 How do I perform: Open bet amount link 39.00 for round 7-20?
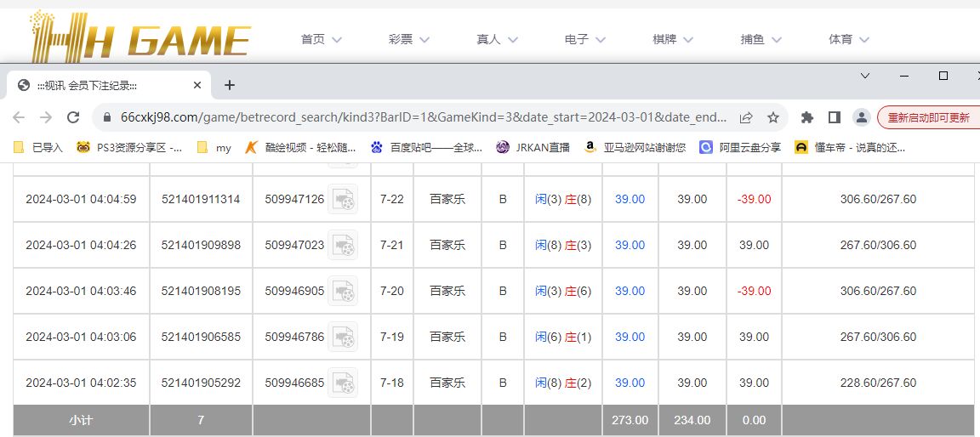(630, 291)
